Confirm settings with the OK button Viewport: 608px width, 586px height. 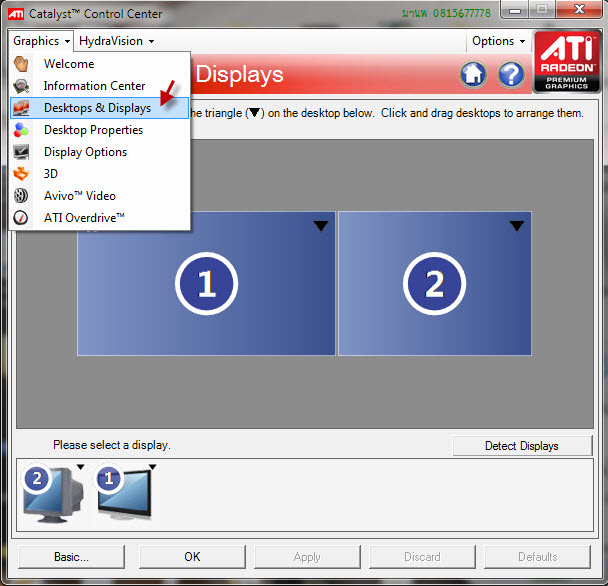(192, 557)
